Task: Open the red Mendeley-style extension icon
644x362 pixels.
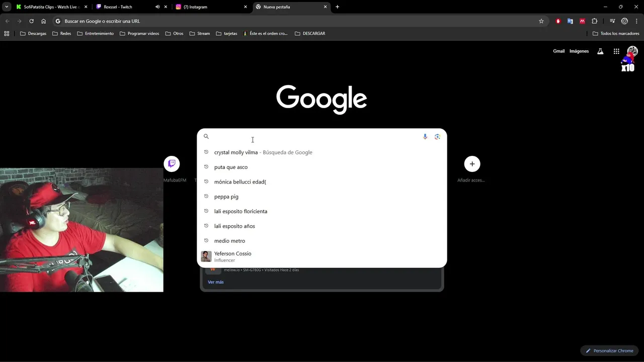Action: tap(582, 21)
